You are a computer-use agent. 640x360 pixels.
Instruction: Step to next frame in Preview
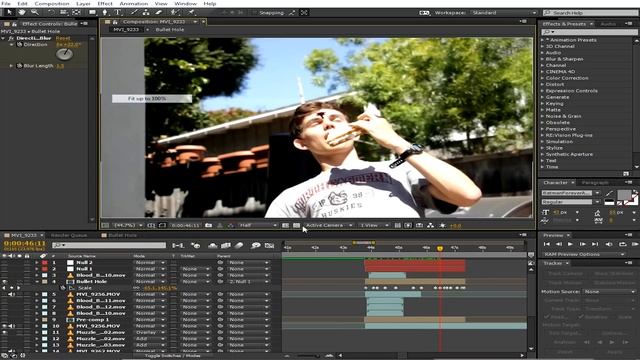[x=582, y=244]
